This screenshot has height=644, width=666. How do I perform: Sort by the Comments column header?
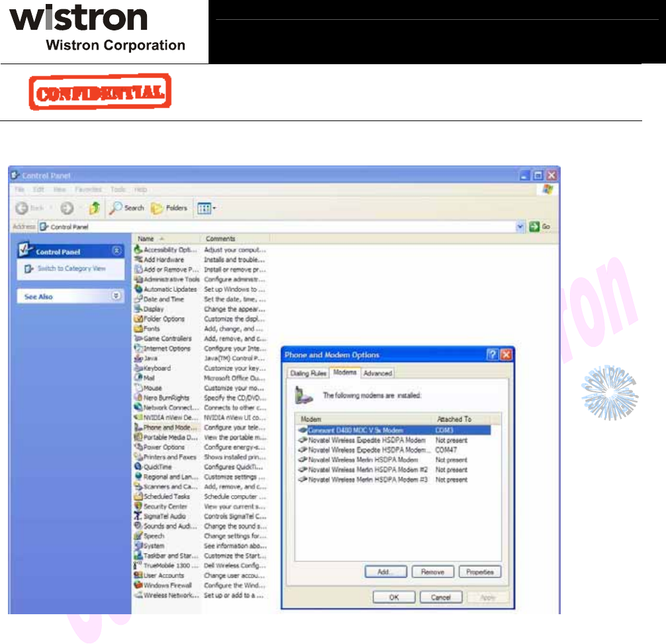click(x=235, y=238)
